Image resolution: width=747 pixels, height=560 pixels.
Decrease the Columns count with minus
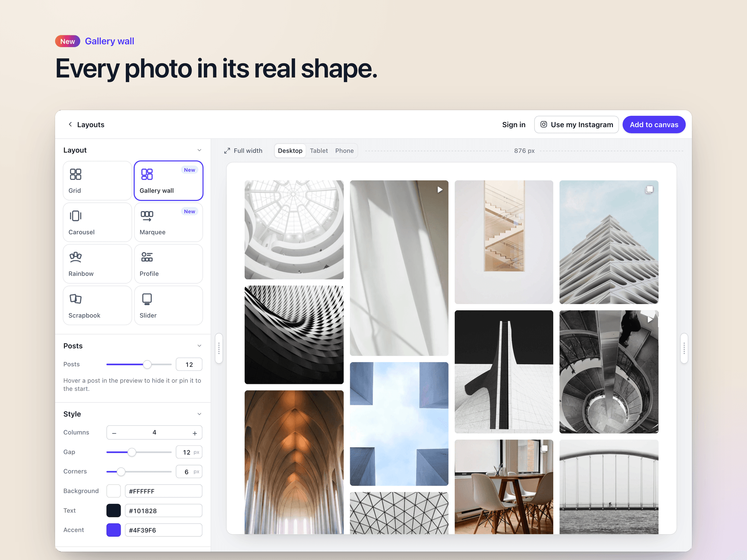pyautogui.click(x=114, y=433)
